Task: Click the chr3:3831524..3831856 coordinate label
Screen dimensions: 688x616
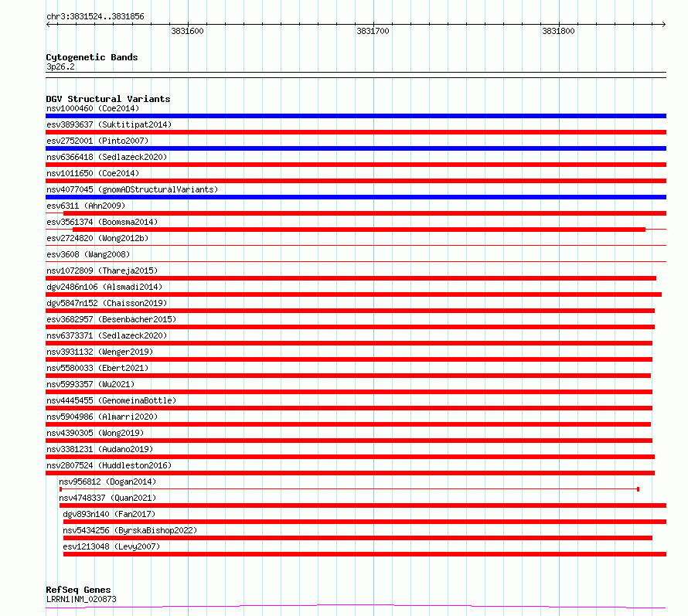Action: pyautogui.click(x=95, y=16)
